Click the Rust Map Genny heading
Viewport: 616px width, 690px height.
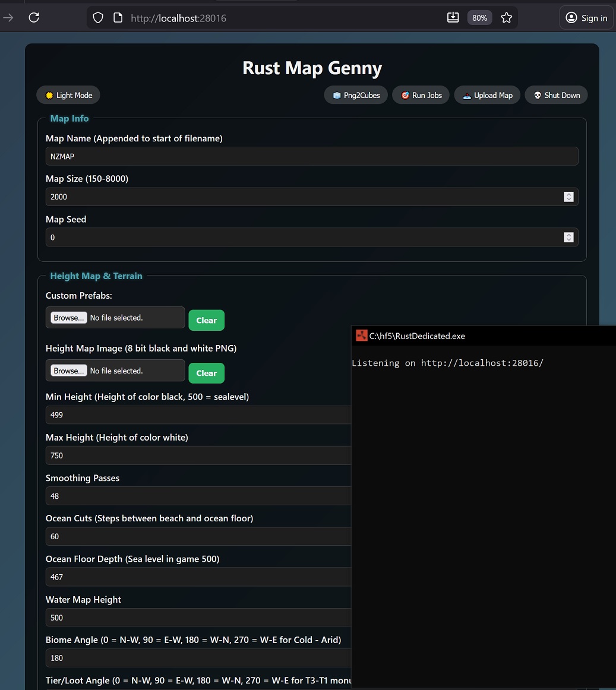(312, 68)
